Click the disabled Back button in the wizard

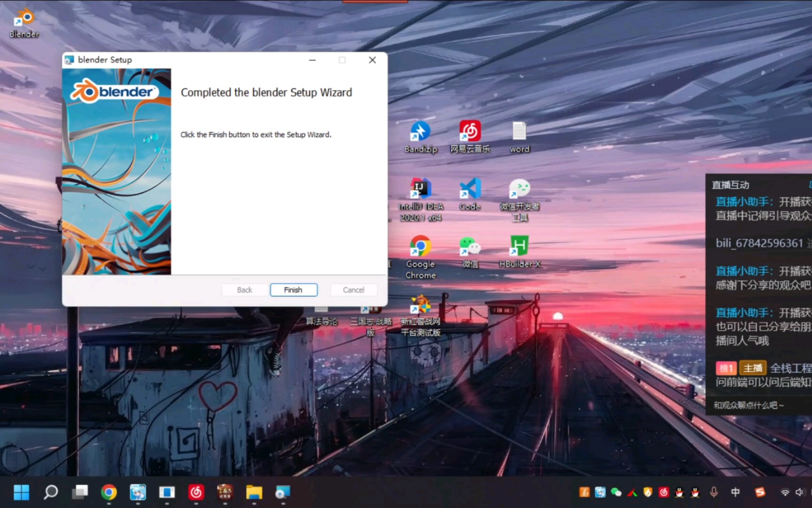point(244,290)
